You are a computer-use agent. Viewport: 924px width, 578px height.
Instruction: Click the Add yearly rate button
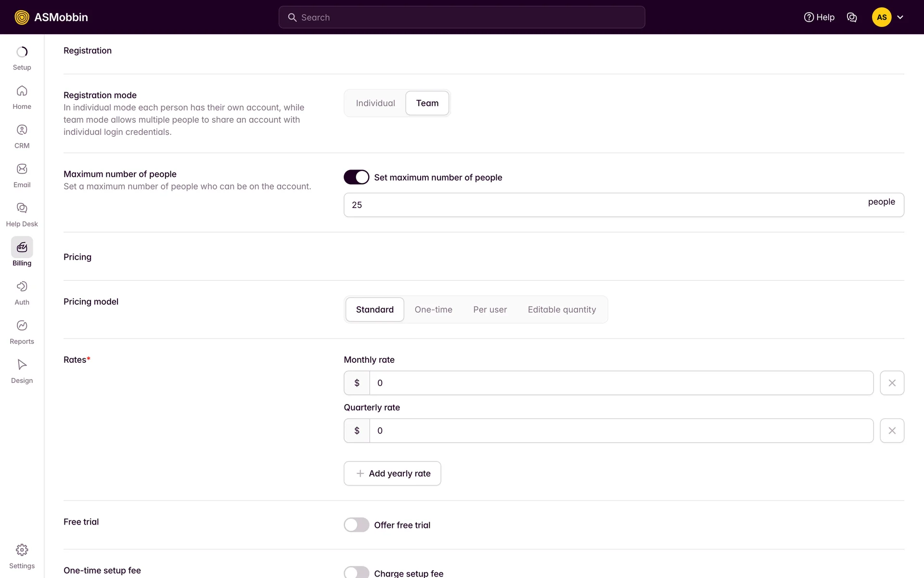click(392, 473)
